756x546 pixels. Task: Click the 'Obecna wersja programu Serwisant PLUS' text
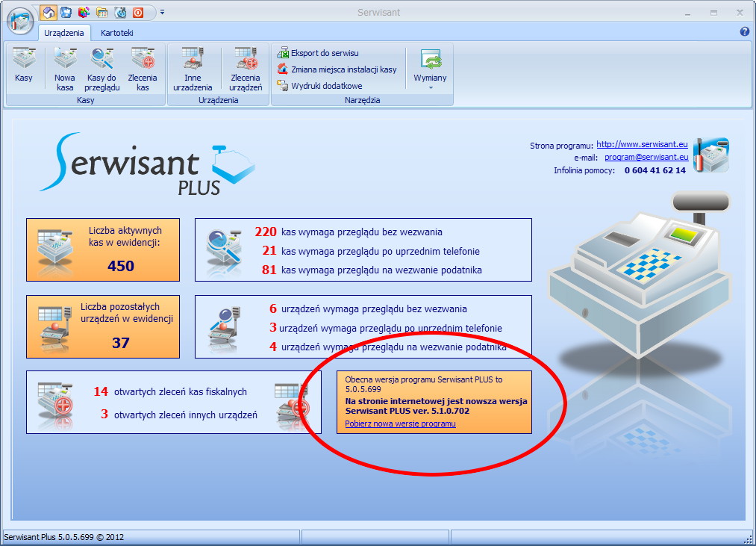424,384
